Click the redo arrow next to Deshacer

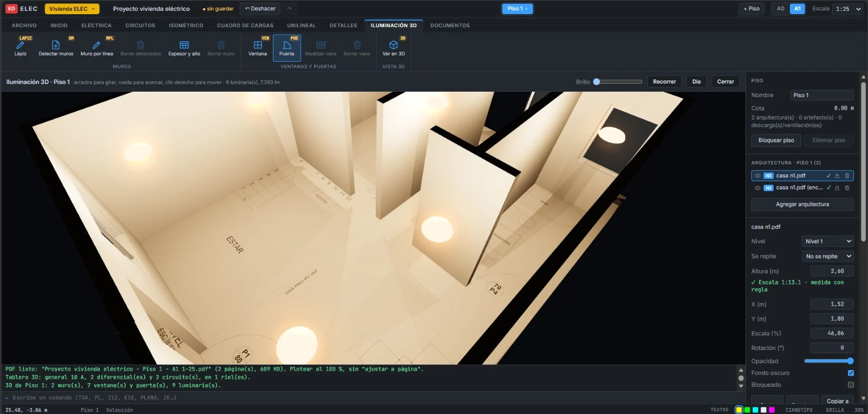pos(290,9)
